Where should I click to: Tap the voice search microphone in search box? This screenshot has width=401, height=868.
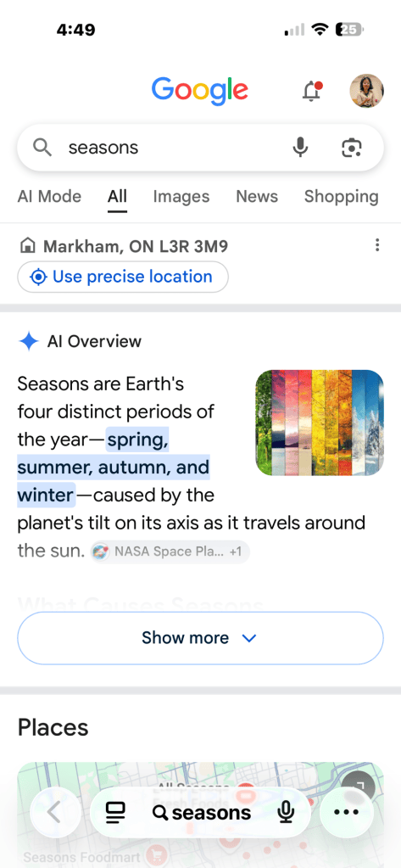click(x=300, y=148)
